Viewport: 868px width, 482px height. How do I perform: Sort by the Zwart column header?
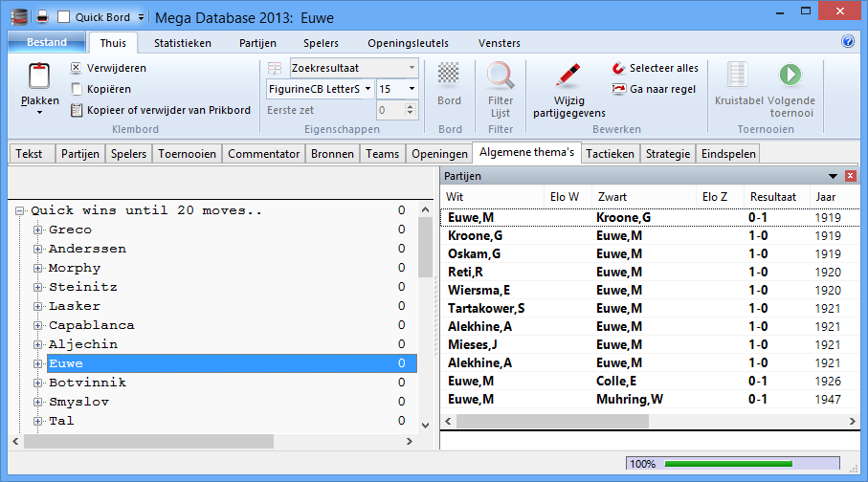644,197
